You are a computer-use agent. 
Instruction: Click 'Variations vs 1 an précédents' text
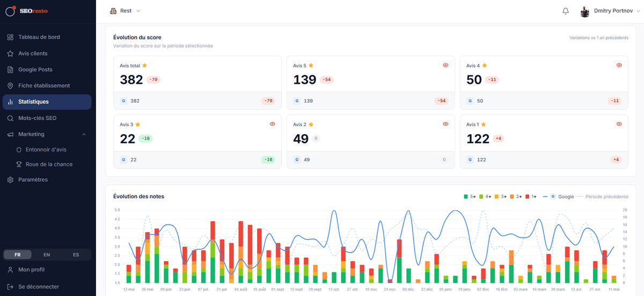coord(599,38)
